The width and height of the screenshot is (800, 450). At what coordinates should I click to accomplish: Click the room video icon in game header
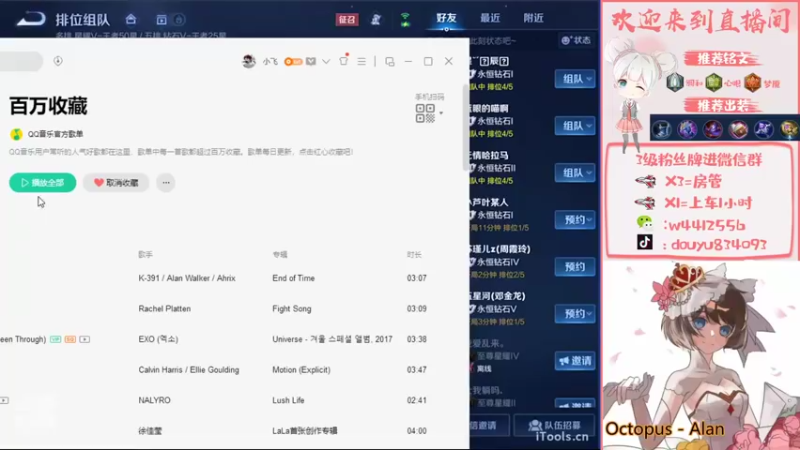(x=161, y=20)
